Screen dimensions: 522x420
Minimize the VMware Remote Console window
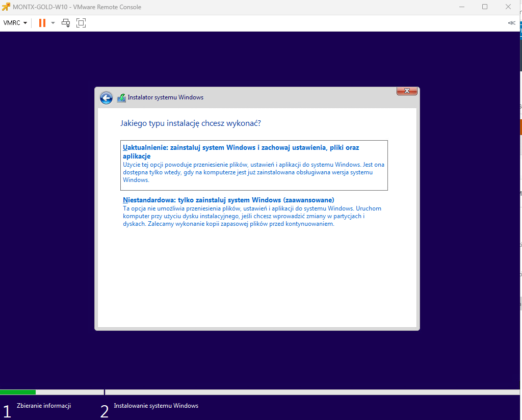coord(461,7)
